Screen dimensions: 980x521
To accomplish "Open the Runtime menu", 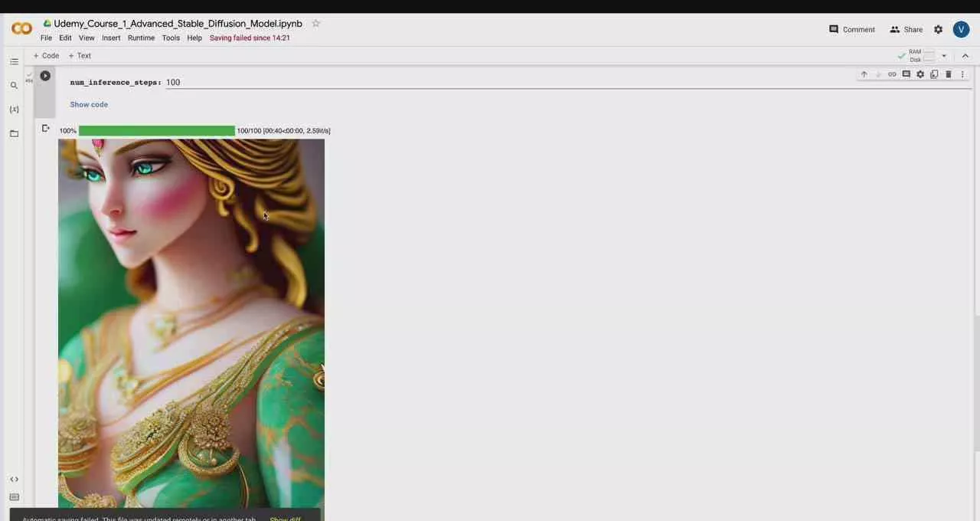I will 141,38.
